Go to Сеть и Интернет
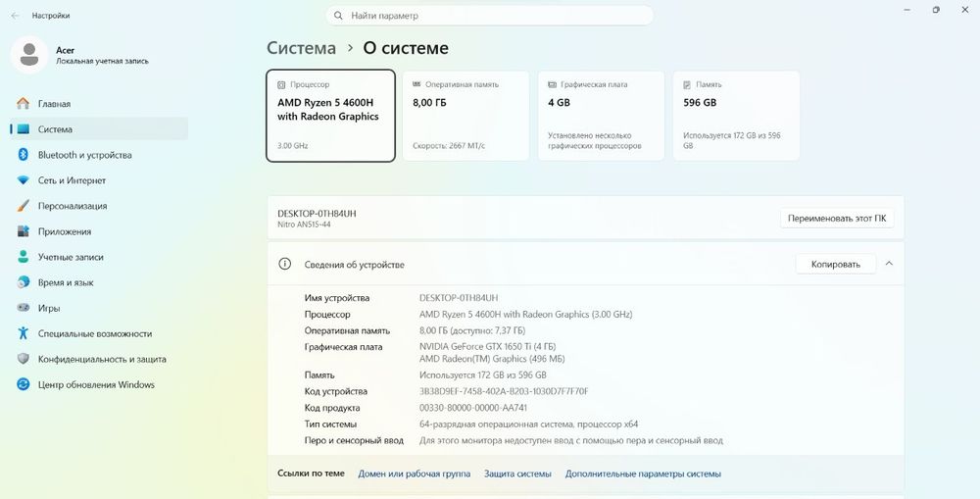980x499 pixels. 99,180
